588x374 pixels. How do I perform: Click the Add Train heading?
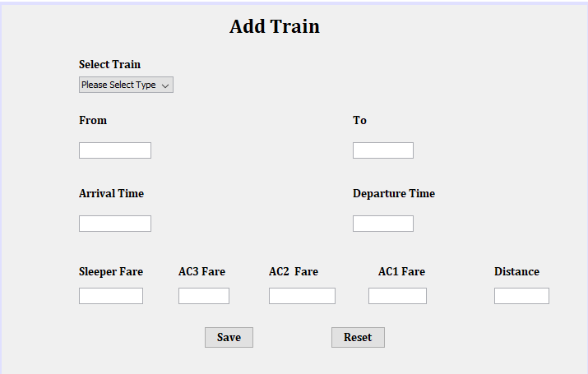(275, 26)
